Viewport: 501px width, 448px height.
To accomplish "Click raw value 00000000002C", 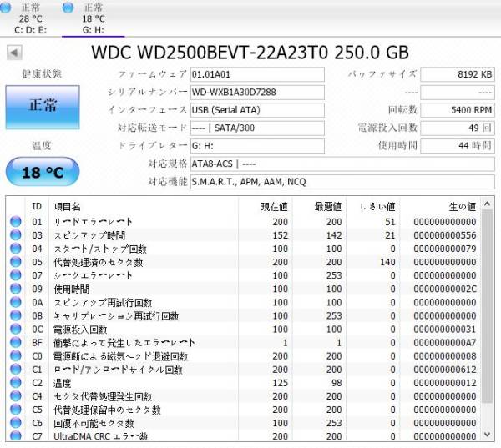I will pos(445,289).
